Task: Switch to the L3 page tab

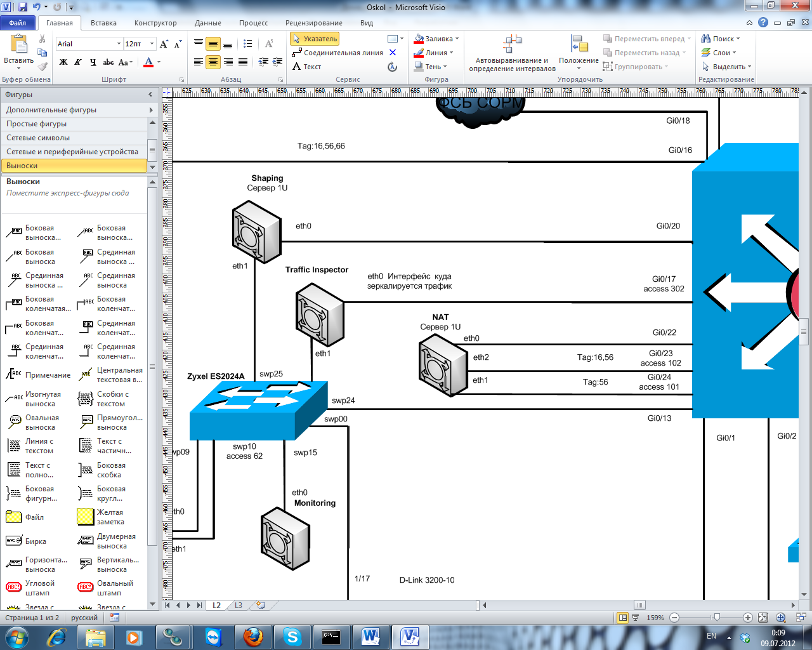Action: [x=239, y=605]
